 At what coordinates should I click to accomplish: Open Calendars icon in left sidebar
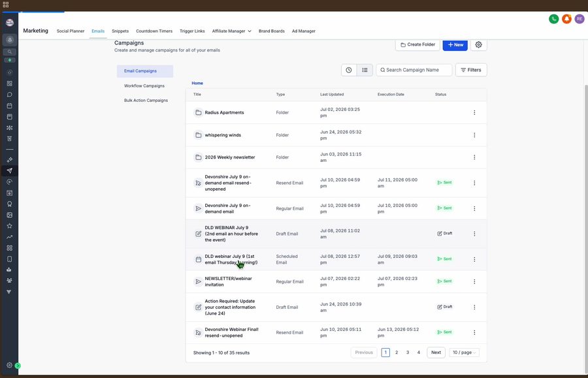[9, 106]
